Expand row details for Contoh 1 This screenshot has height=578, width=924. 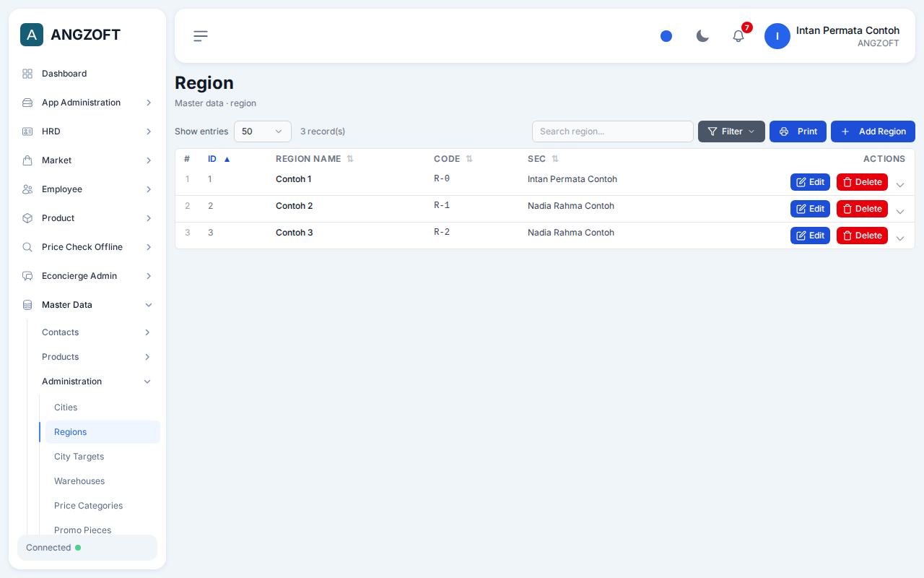[x=900, y=185]
